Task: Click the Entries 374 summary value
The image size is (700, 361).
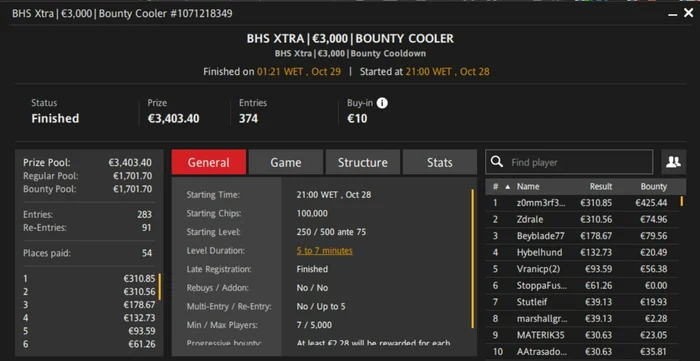Action: 248,119
